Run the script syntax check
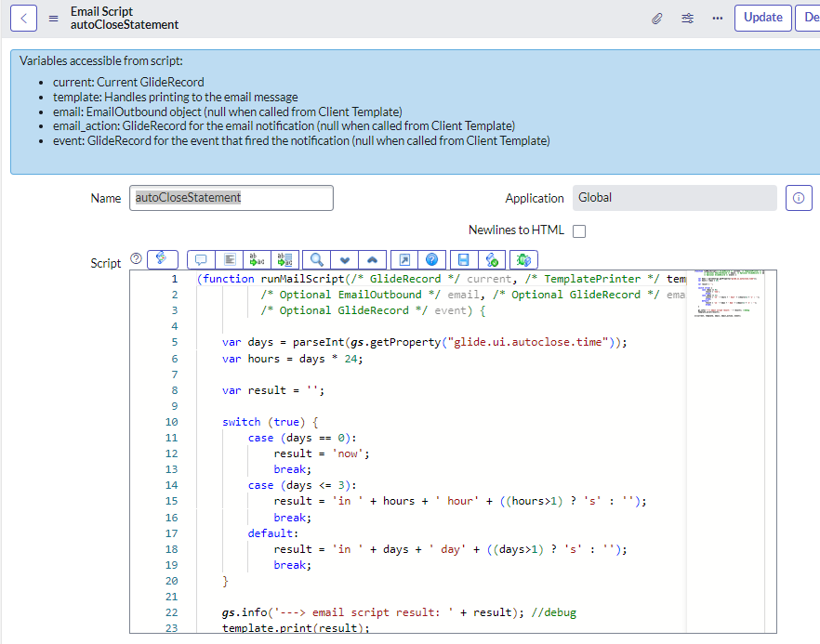The width and height of the screenshot is (820, 644). [492, 259]
